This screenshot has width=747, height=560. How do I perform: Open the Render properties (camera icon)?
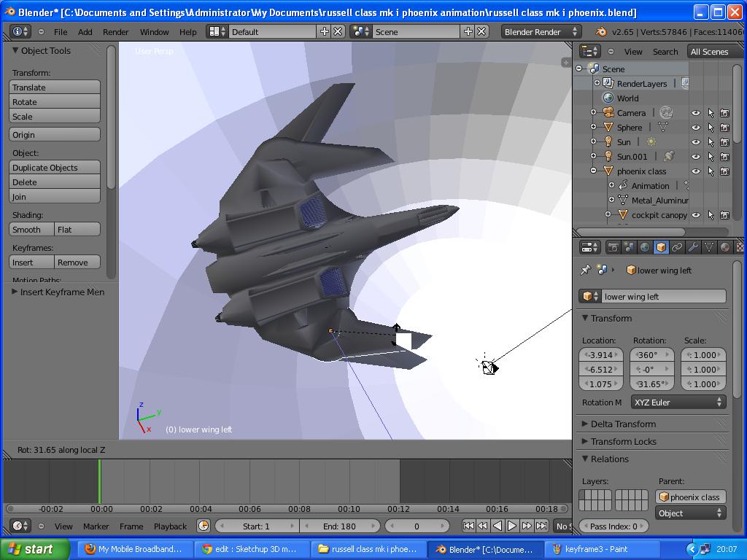[x=614, y=247]
